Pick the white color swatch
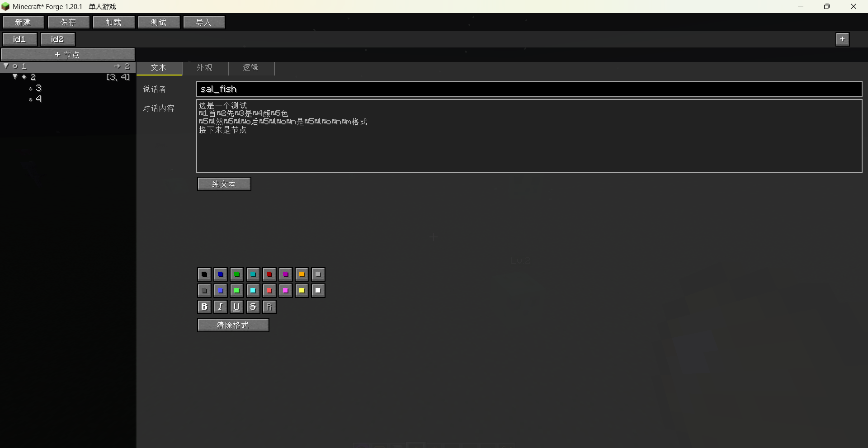The width and height of the screenshot is (868, 448). coord(318,291)
